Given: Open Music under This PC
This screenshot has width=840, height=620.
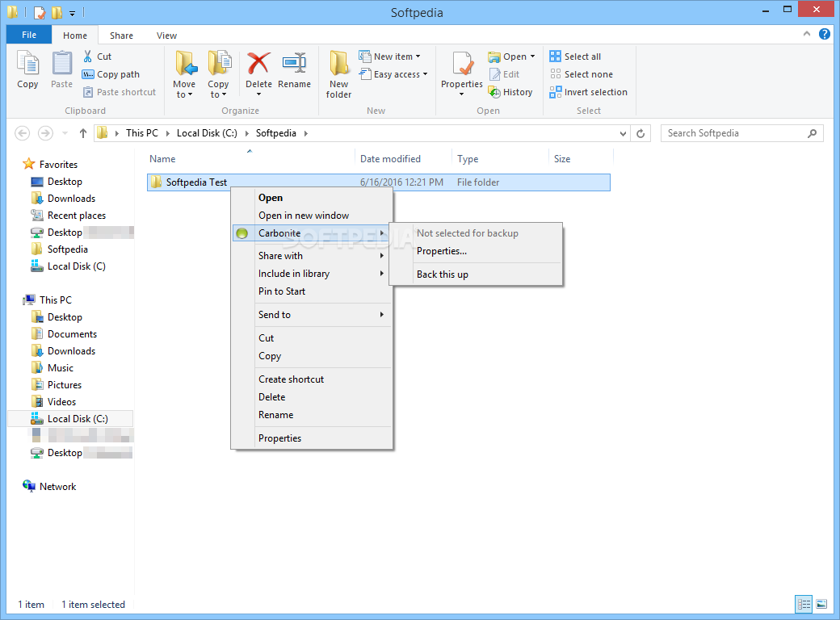Looking at the screenshot, I should point(60,368).
